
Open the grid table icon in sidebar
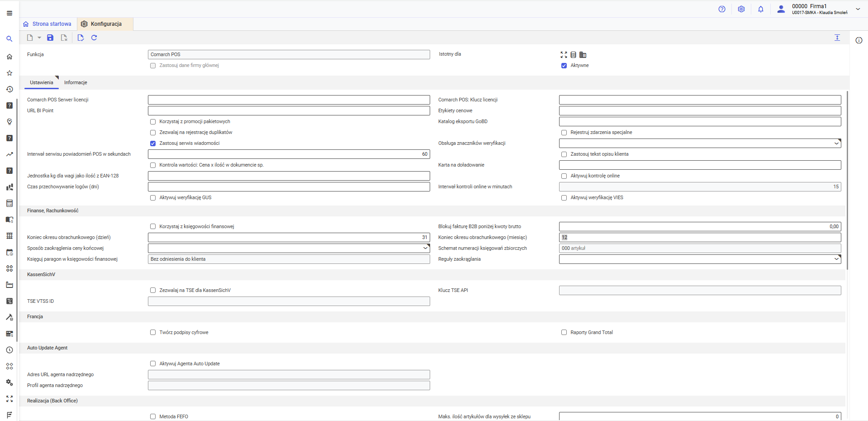(x=9, y=236)
